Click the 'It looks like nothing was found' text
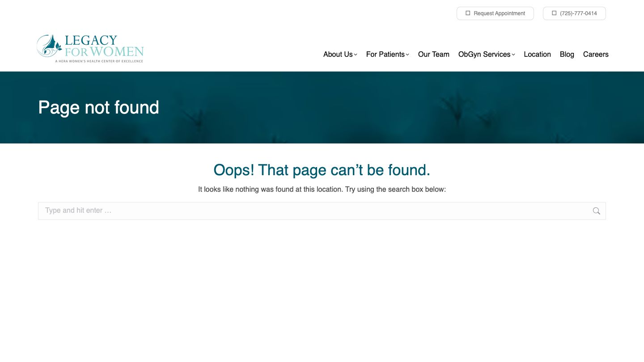Viewport: 644px width, 362px height. pos(322,189)
